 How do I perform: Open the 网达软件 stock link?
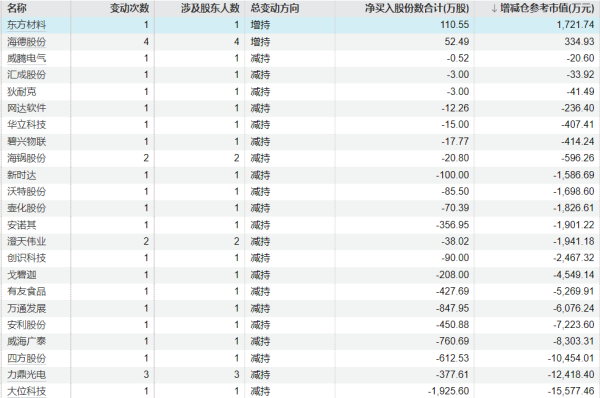pos(26,108)
